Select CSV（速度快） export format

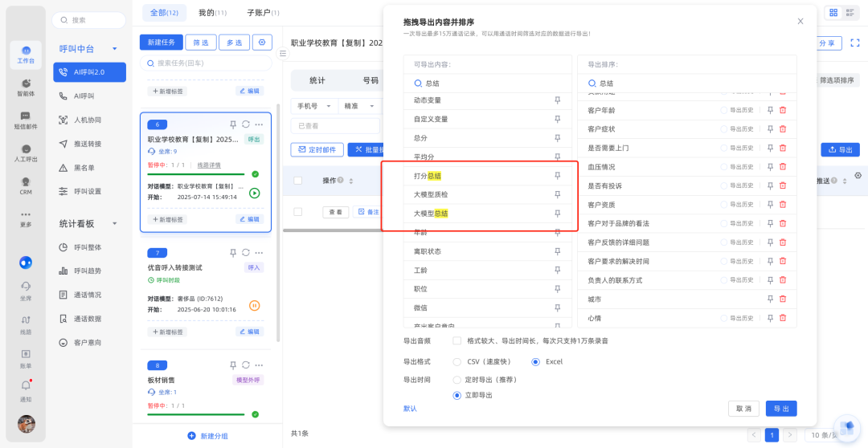(x=457, y=361)
